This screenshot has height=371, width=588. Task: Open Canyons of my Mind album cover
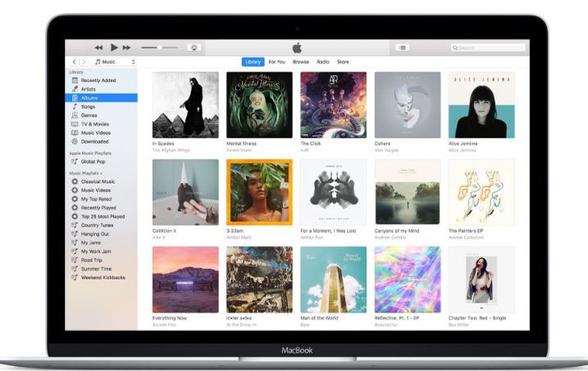tap(408, 192)
